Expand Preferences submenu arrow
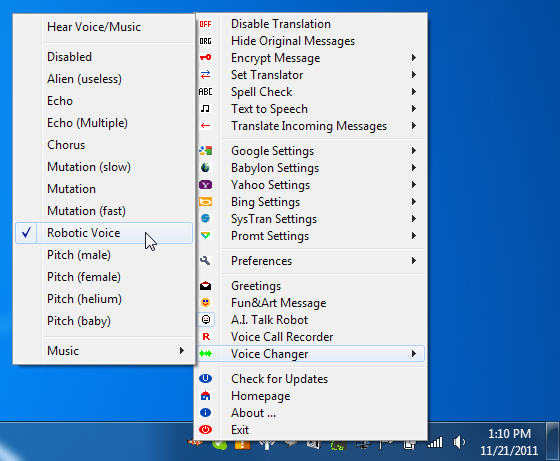Image resolution: width=560 pixels, height=461 pixels. click(414, 261)
